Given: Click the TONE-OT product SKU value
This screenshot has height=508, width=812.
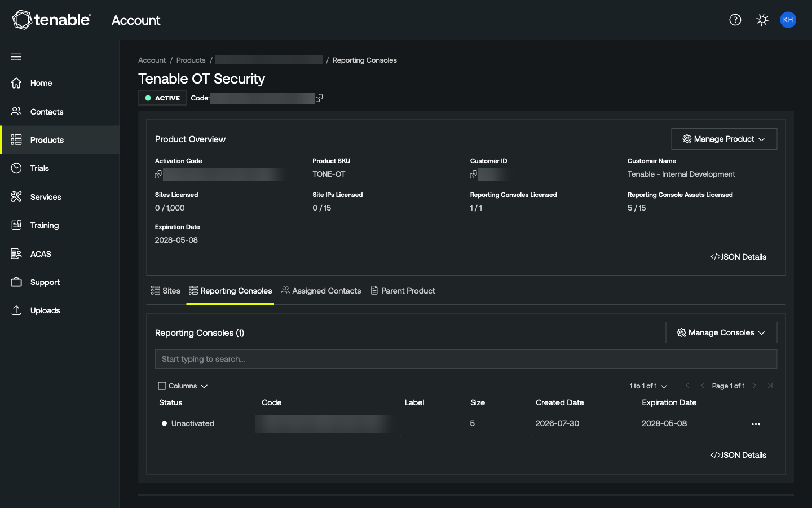Looking at the screenshot, I should click(x=329, y=174).
